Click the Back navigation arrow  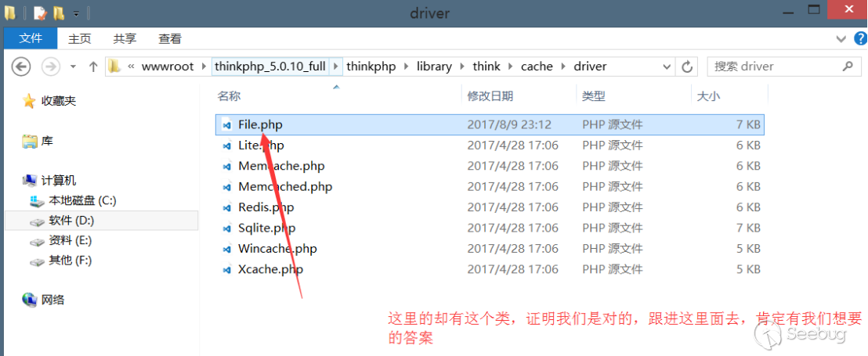click(21, 67)
